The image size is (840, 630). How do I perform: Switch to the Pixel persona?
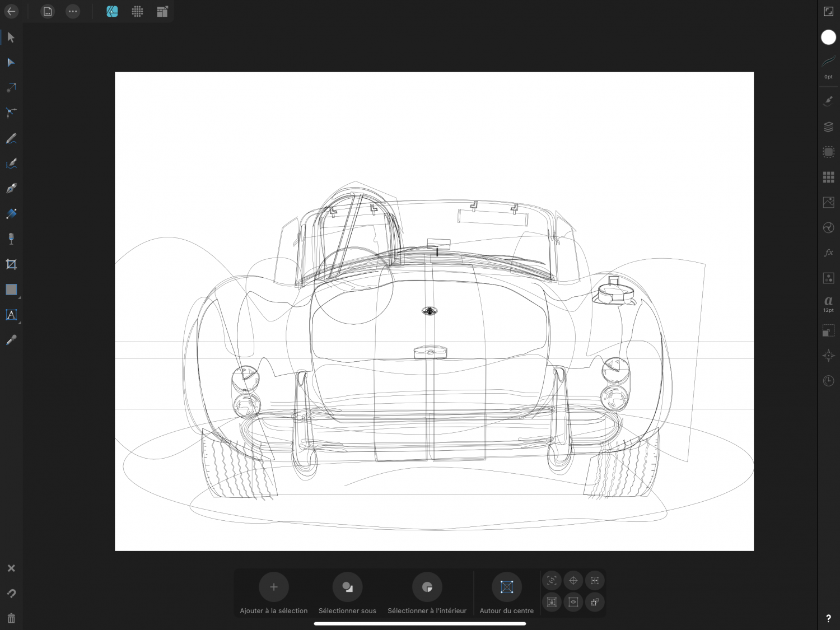137,11
